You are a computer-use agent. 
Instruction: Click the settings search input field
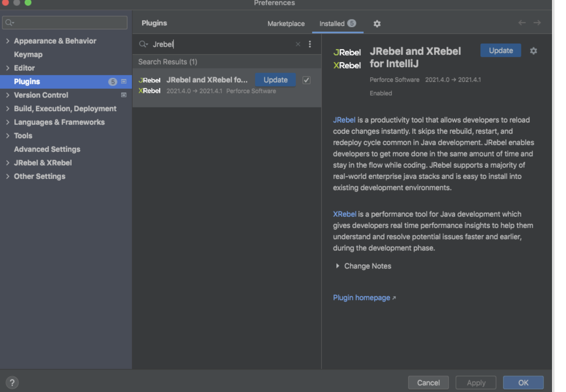(x=65, y=23)
